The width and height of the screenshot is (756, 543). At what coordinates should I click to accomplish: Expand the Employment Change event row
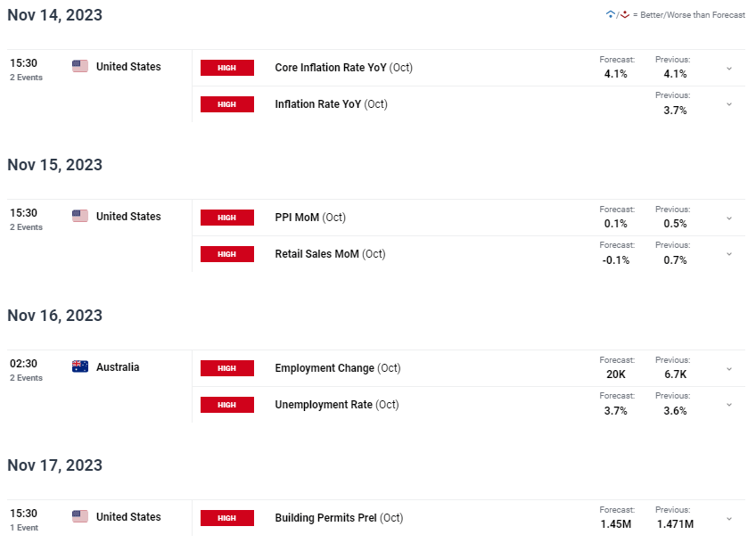coord(729,369)
